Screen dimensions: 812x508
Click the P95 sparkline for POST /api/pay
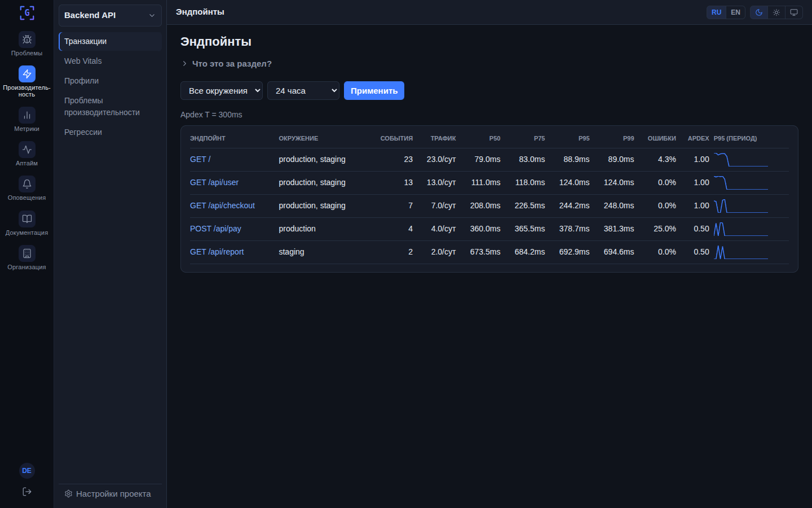click(x=741, y=229)
